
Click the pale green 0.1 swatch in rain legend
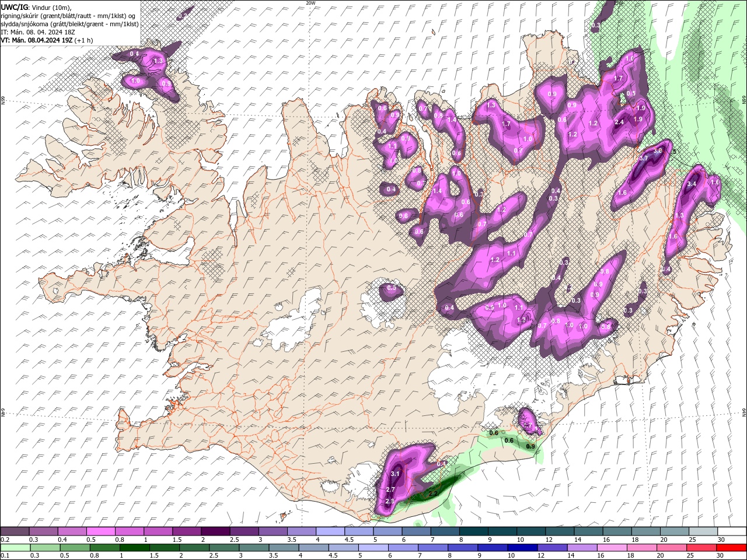[x=16, y=548]
